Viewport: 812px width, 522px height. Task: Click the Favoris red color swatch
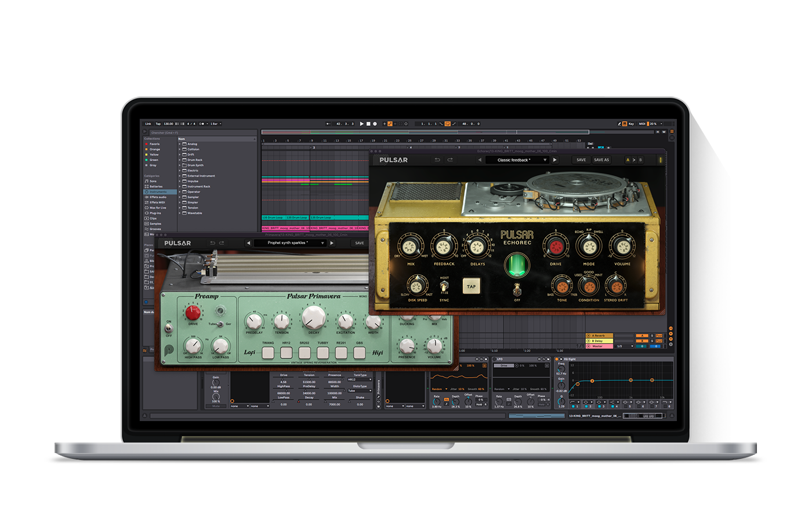click(x=147, y=144)
